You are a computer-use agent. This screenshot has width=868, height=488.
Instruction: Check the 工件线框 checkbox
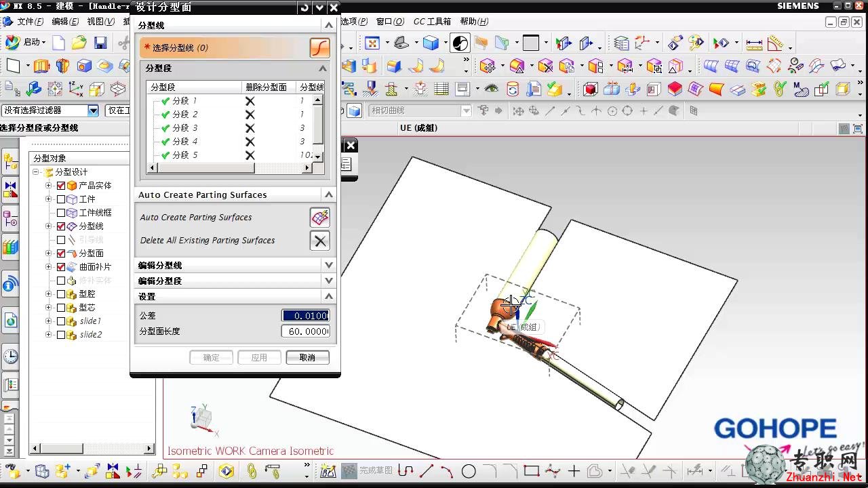(x=61, y=213)
